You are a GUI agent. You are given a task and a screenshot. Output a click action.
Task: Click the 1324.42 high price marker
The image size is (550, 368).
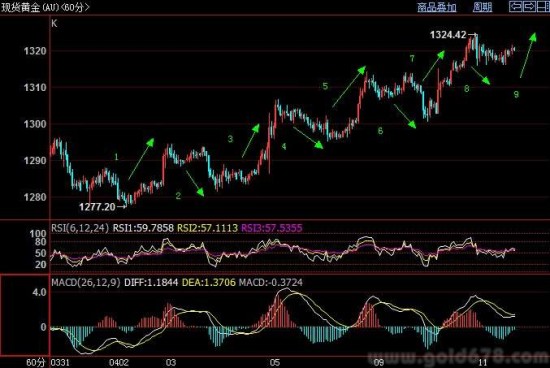[448, 35]
